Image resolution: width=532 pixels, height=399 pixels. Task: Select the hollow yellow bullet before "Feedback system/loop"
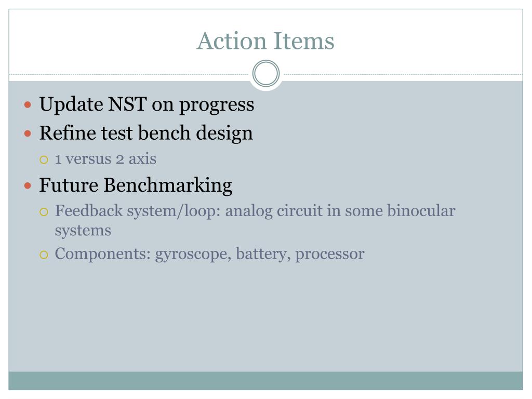tap(44, 212)
